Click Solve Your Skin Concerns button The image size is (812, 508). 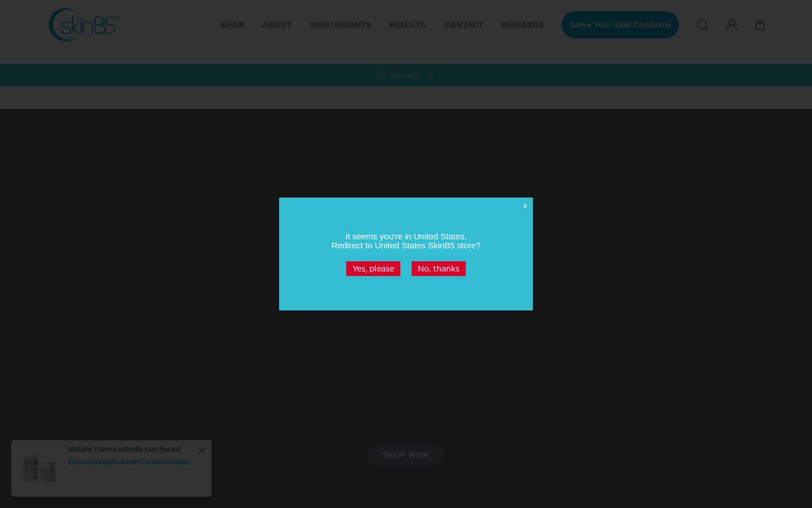click(620, 25)
